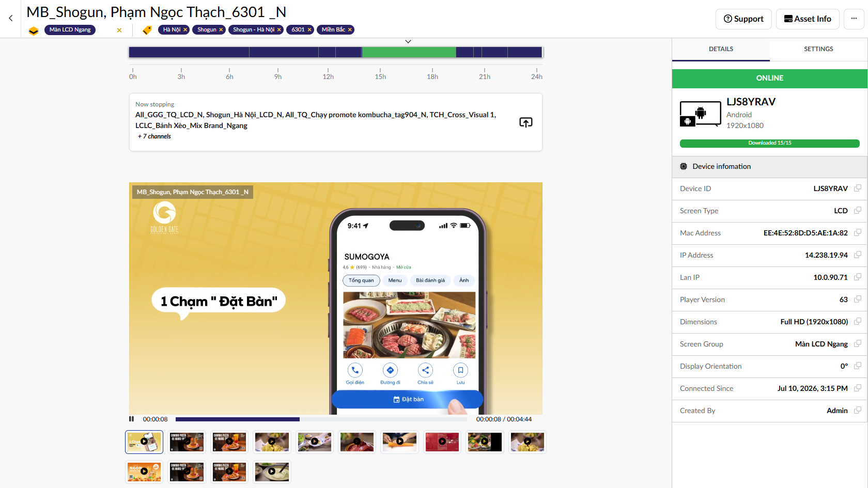The width and height of the screenshot is (868, 488).
Task: Copy the Device ID value
Action: [x=858, y=188]
